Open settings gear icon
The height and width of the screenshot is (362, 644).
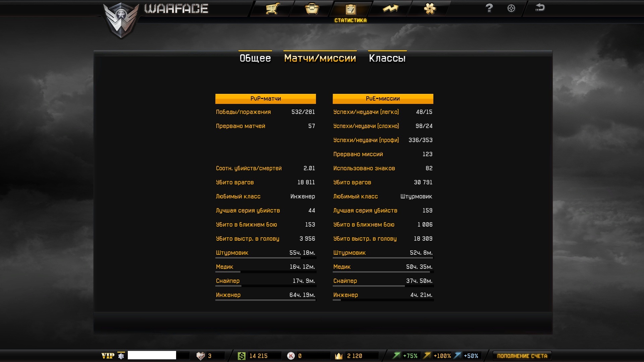511,8
